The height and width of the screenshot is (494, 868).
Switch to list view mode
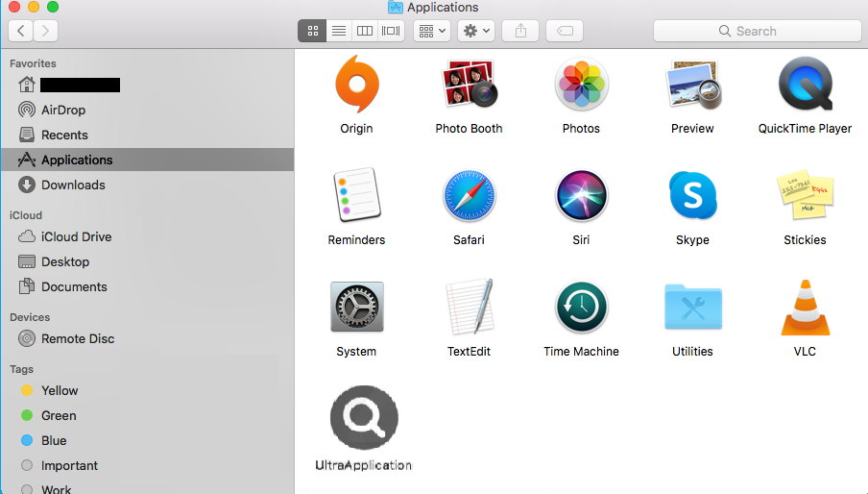(x=338, y=31)
